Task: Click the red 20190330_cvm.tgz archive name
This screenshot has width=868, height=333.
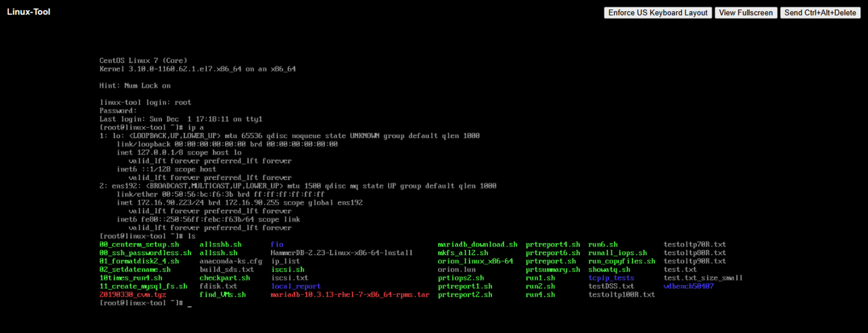Action: tap(133, 295)
